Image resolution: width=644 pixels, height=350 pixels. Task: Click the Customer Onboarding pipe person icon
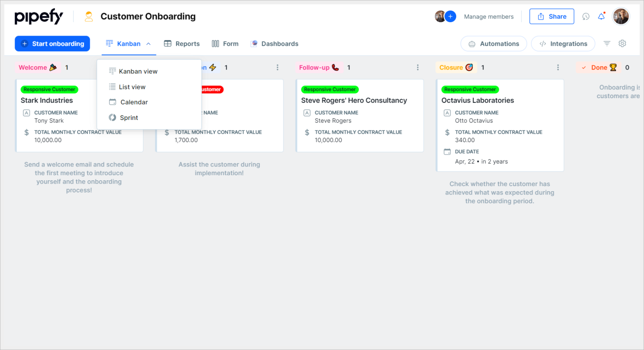point(88,16)
